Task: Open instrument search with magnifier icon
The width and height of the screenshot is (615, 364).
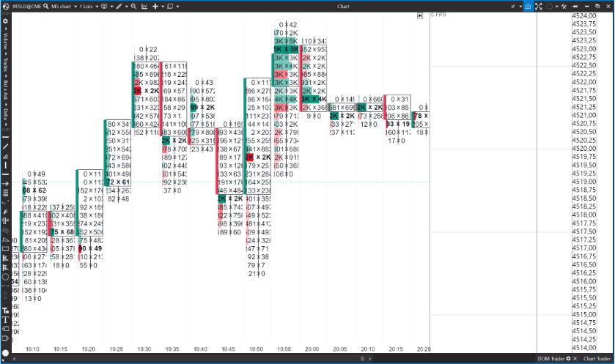Action: [46, 7]
